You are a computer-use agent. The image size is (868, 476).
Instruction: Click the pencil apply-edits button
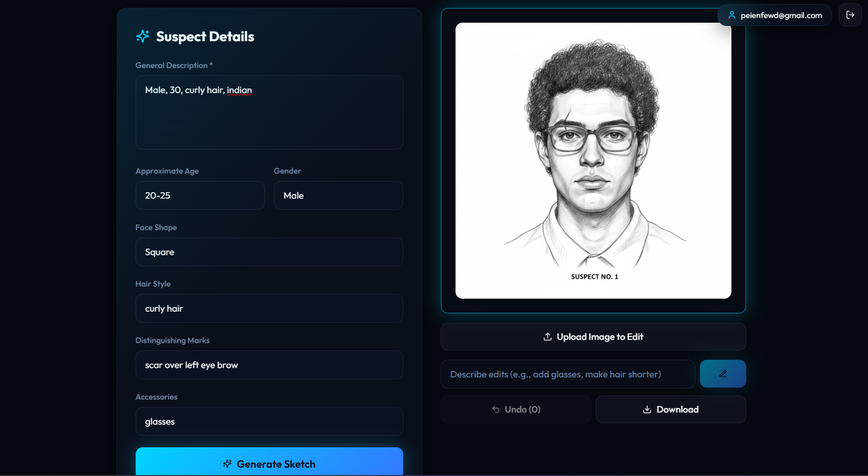coord(723,374)
